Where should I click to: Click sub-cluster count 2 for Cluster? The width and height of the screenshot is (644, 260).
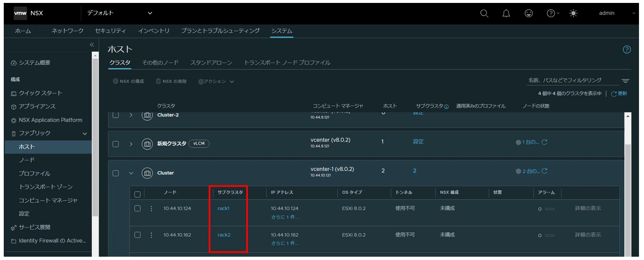coord(415,171)
